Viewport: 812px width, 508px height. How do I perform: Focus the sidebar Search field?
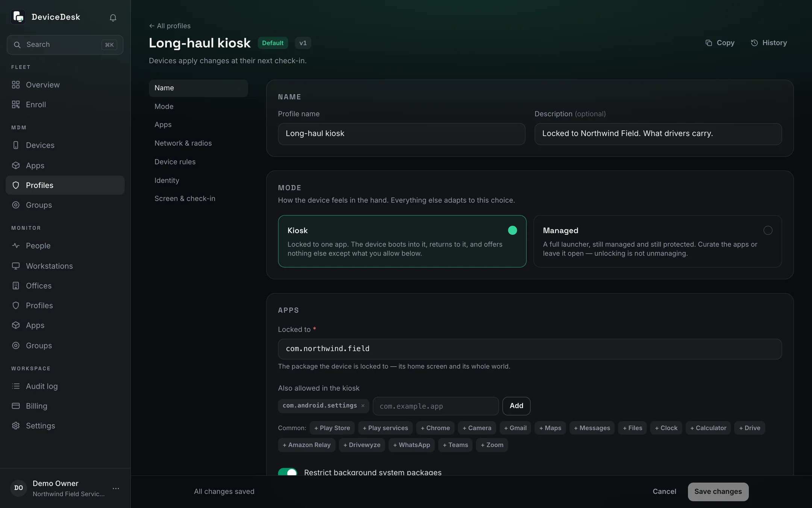(65, 45)
